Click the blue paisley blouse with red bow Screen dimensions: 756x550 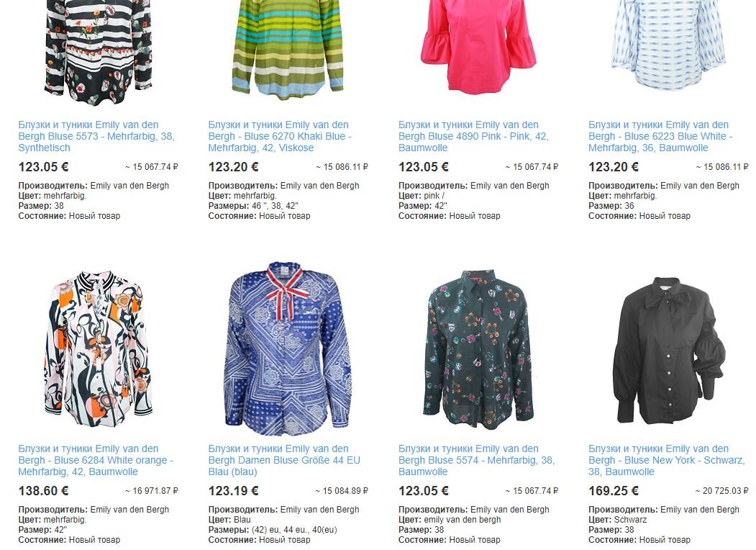pyautogui.click(x=288, y=348)
